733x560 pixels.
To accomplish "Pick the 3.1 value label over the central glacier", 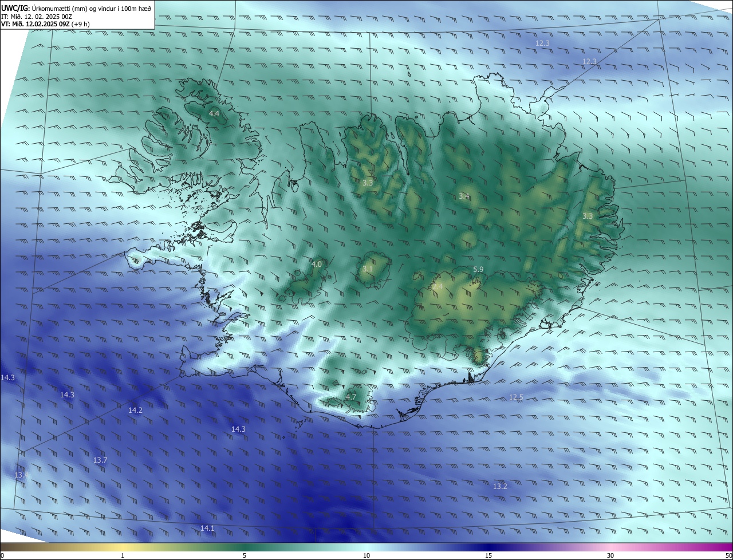I will click(x=368, y=269).
